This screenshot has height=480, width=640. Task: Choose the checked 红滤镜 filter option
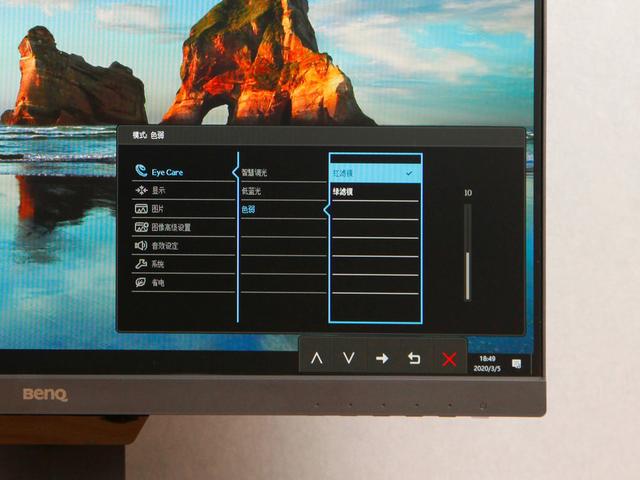click(x=375, y=173)
